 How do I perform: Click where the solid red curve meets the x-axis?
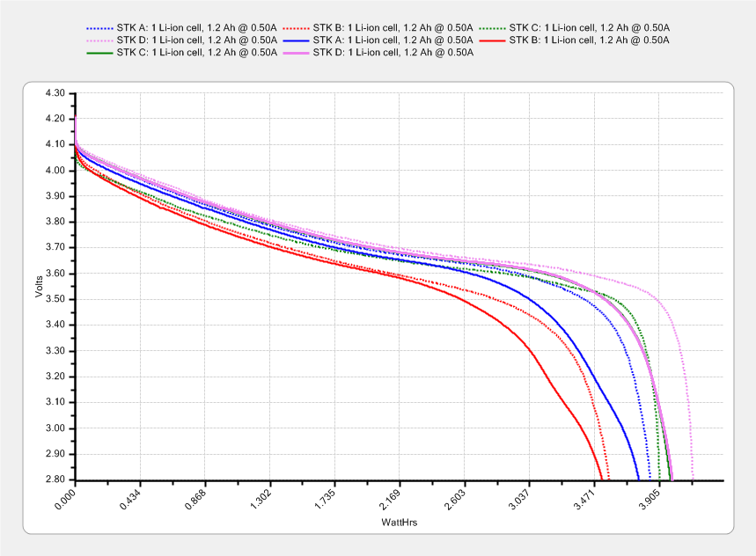(x=602, y=479)
